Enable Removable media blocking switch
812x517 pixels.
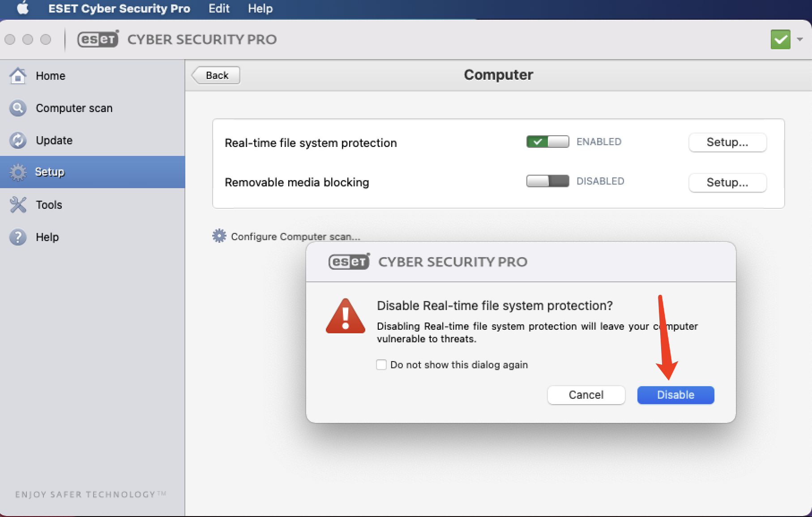point(547,181)
